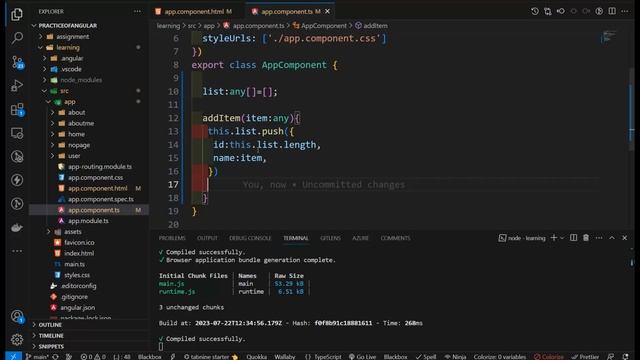Split the terminal panel
This screenshot has width=640, height=360.
click(573, 238)
